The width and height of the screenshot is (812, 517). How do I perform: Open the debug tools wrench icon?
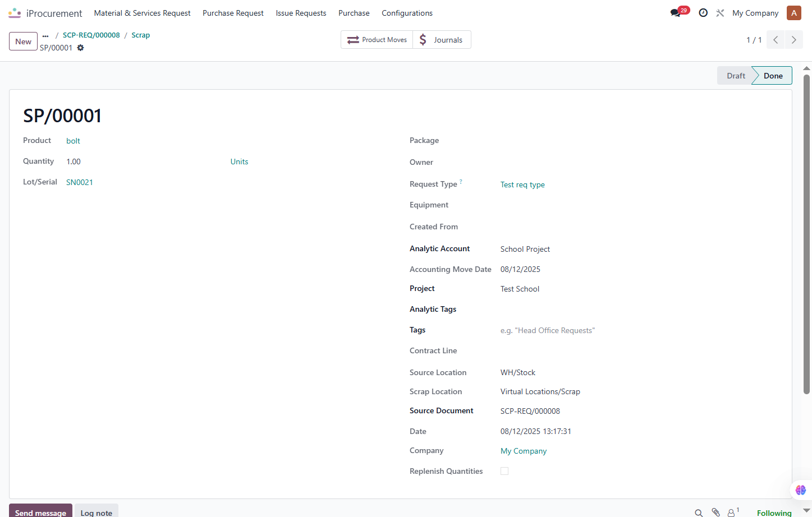720,13
